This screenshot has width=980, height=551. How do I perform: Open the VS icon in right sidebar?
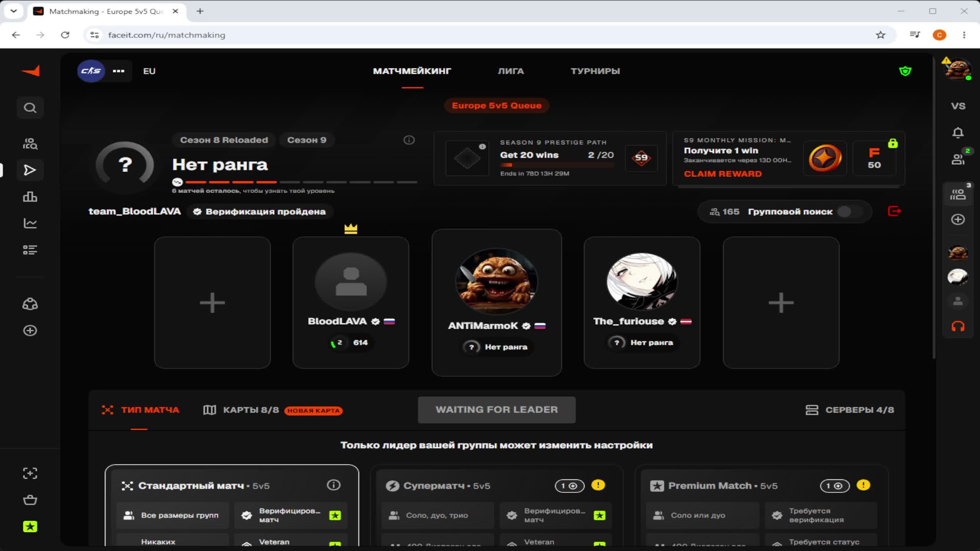tap(958, 106)
